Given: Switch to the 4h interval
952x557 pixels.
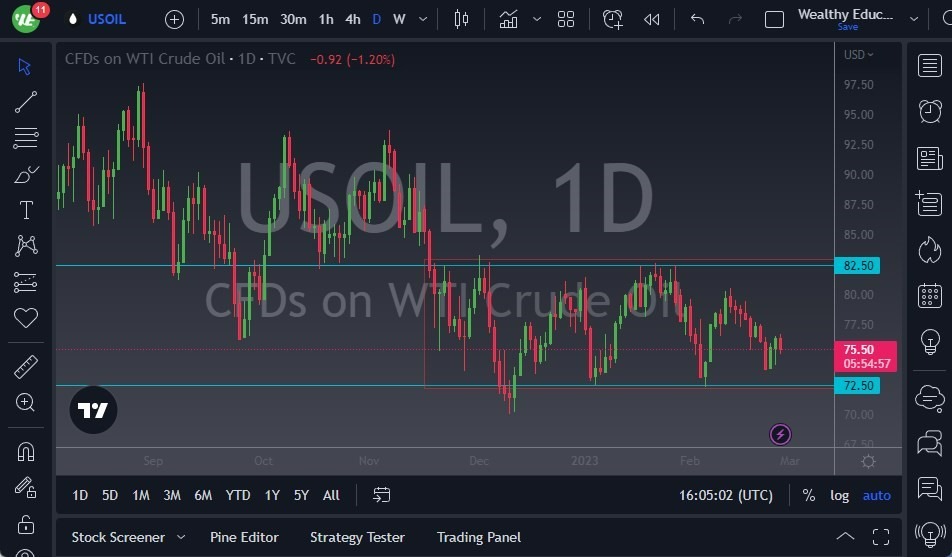Looking at the screenshot, I should tap(353, 19).
